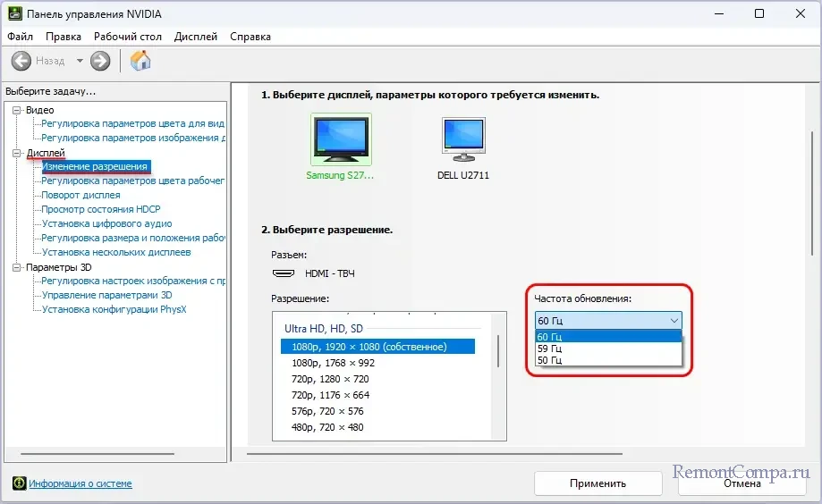Viewport: 822px width, 504px height.
Task: Open the Home page icon
Action: click(x=140, y=61)
